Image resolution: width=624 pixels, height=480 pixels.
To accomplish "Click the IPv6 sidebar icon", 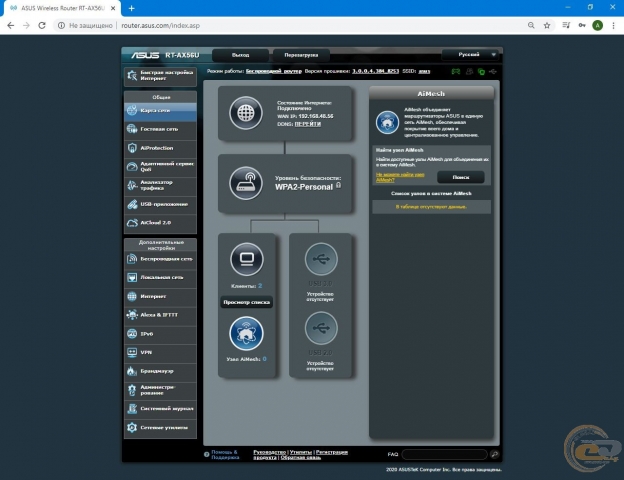I will pyautogui.click(x=132, y=334).
